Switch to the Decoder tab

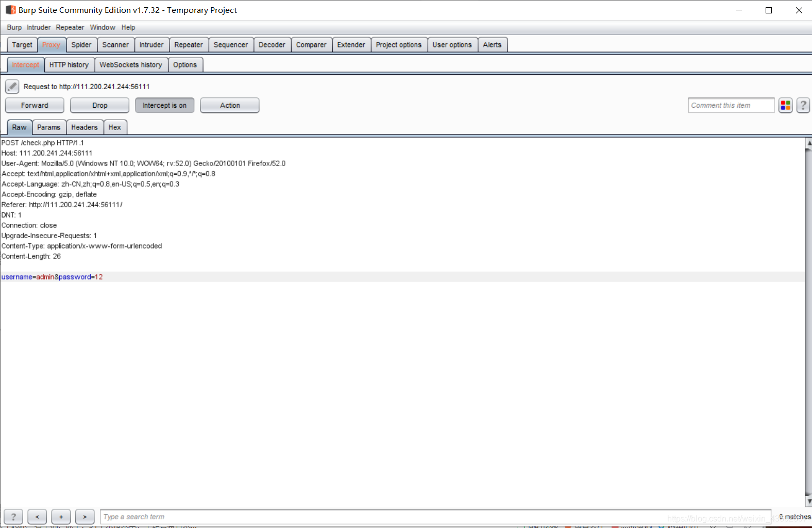pos(272,45)
